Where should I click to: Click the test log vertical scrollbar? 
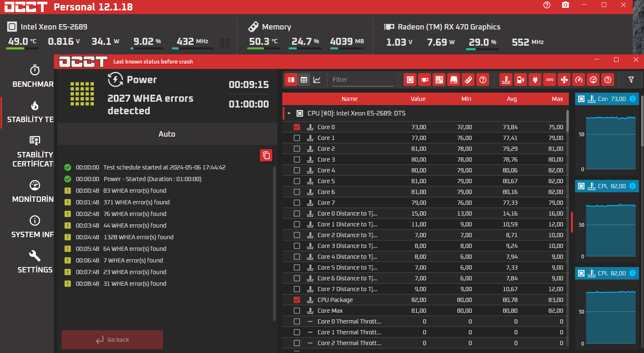click(x=274, y=243)
